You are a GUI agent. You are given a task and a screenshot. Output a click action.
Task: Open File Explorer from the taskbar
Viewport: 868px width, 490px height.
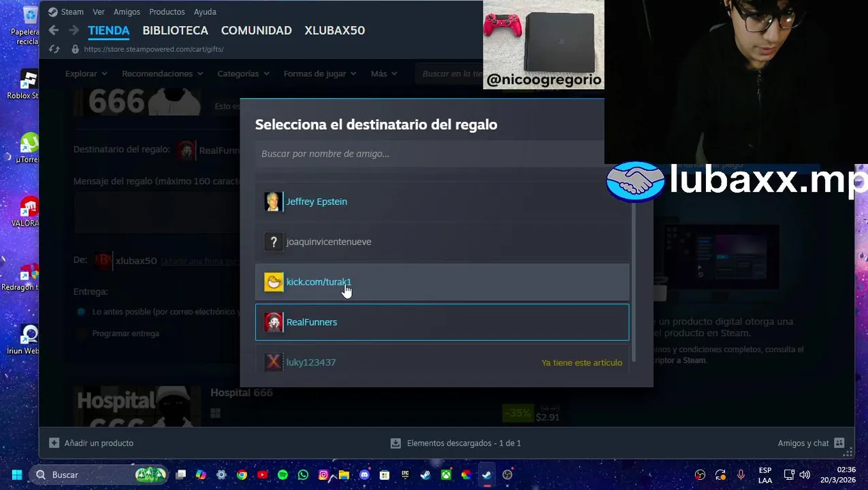[x=344, y=475]
